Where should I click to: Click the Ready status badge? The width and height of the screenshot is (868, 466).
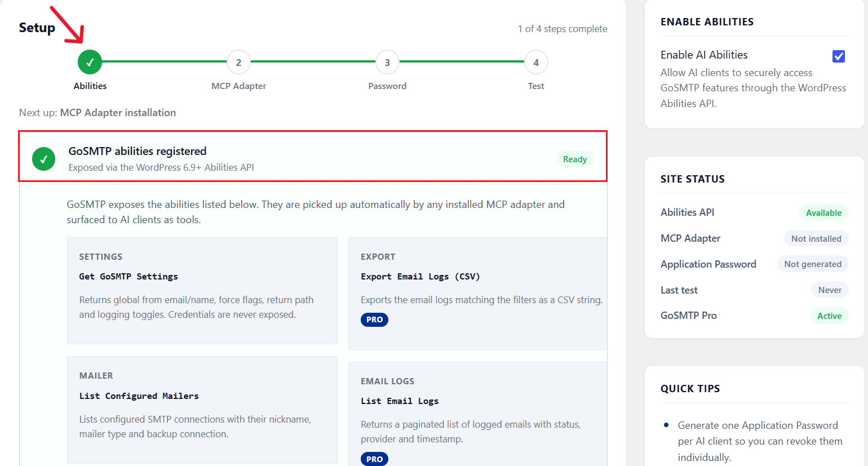click(x=575, y=159)
